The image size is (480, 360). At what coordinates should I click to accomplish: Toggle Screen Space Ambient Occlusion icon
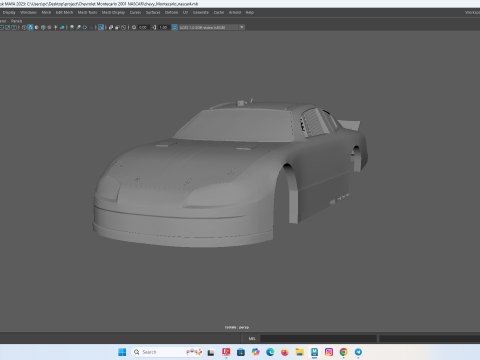coord(72,27)
